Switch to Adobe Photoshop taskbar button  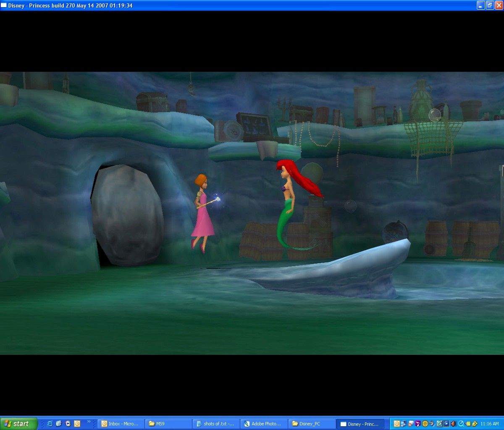(265, 424)
